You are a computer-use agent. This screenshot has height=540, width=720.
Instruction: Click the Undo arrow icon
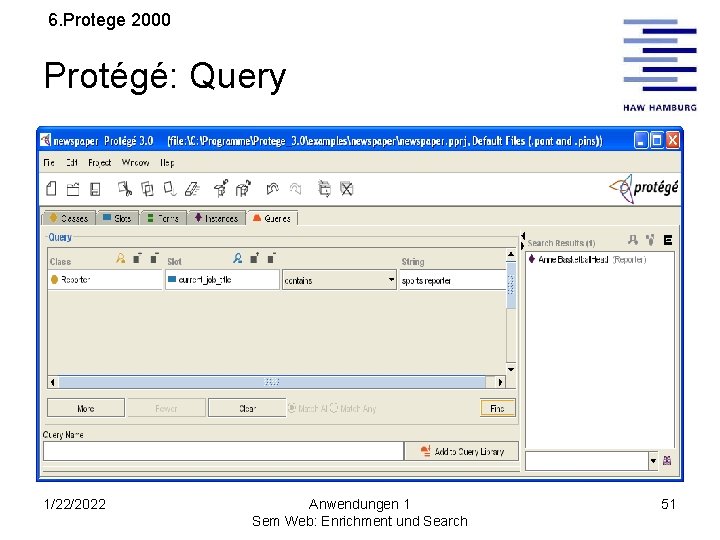tap(272, 189)
